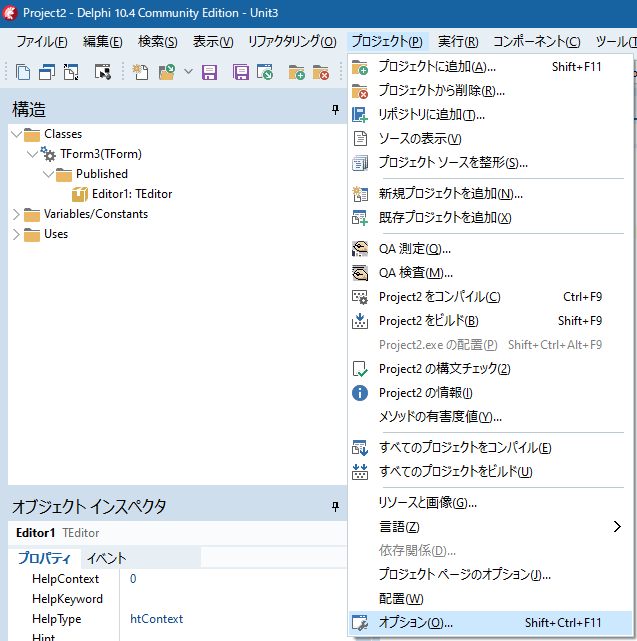Screen dimensions: 637x641
Task: Select オプション(O)... in the project menu
Action: (415, 623)
